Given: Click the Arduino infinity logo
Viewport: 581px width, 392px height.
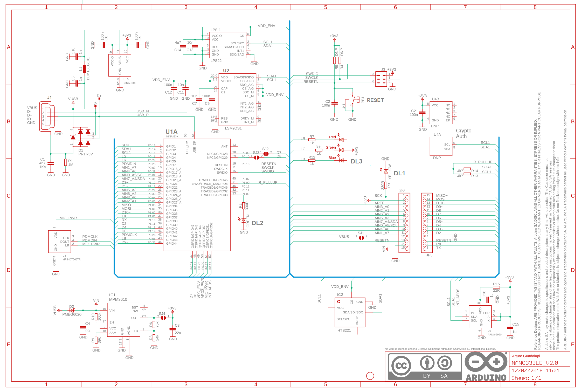Looking at the screenshot, I should click(x=486, y=362).
